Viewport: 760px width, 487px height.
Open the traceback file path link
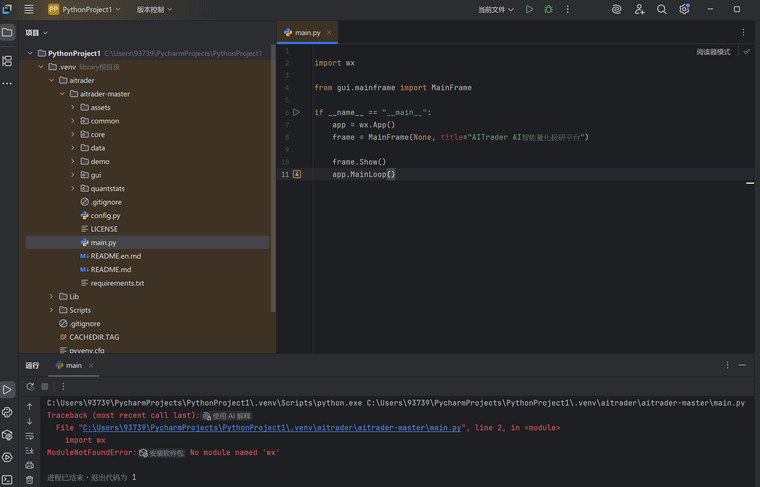tap(271, 428)
